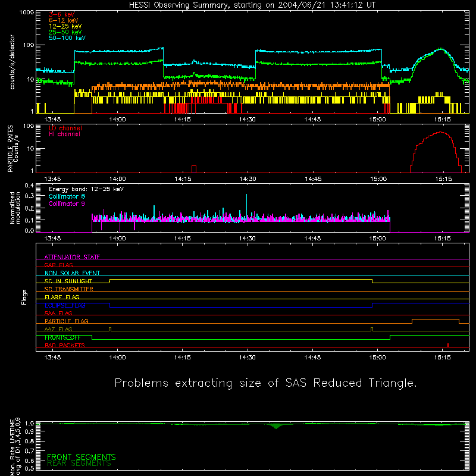
Task: Click the PARTICLE_FLAG label
Action: [x=67, y=321]
